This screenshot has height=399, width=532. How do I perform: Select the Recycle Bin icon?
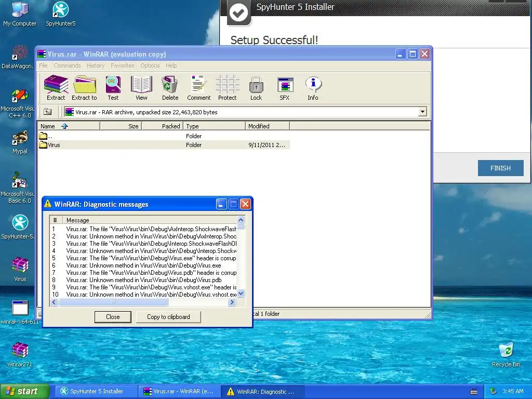point(506,355)
